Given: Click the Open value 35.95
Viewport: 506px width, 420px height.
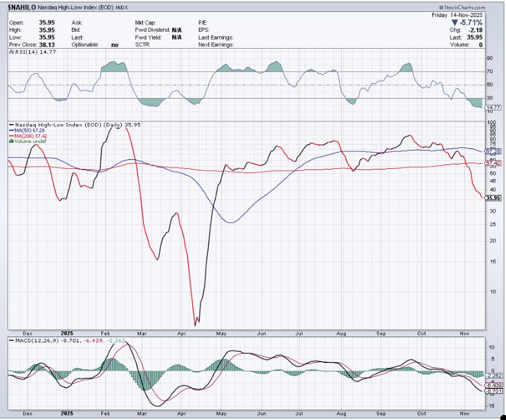Looking at the screenshot, I should (47, 23).
